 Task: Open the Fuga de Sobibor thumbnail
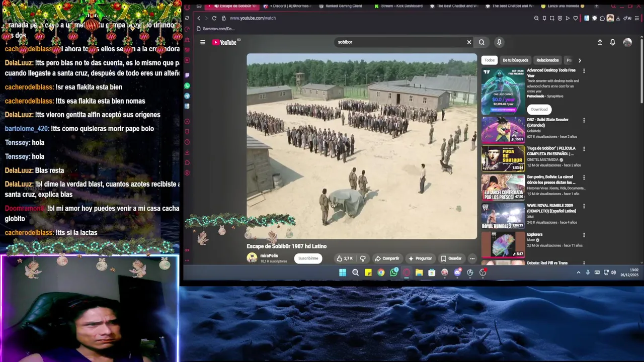click(x=503, y=158)
